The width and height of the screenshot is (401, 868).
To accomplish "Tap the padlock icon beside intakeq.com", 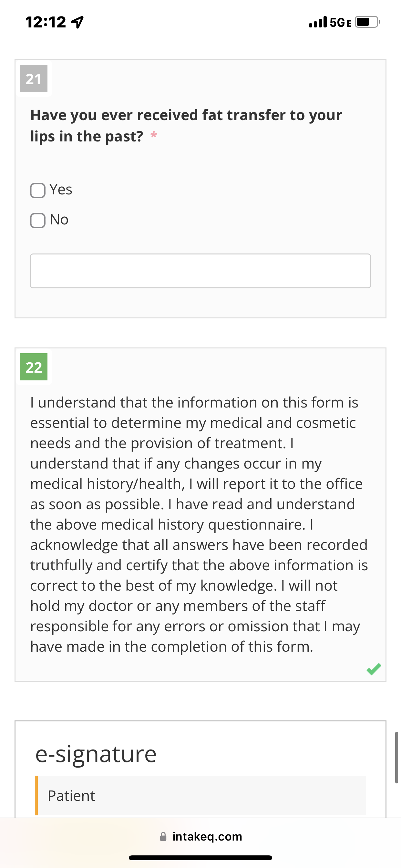I will click(163, 836).
